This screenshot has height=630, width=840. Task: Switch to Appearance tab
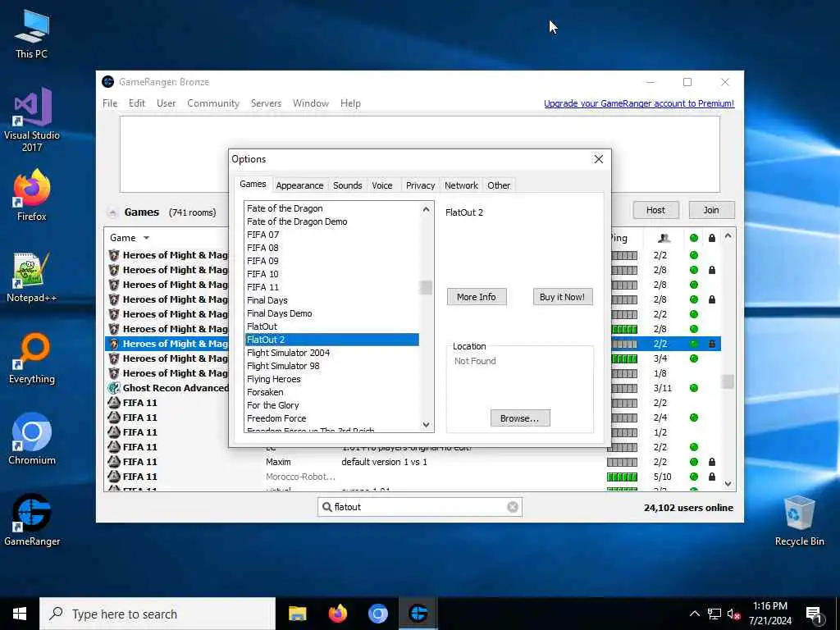click(x=299, y=185)
